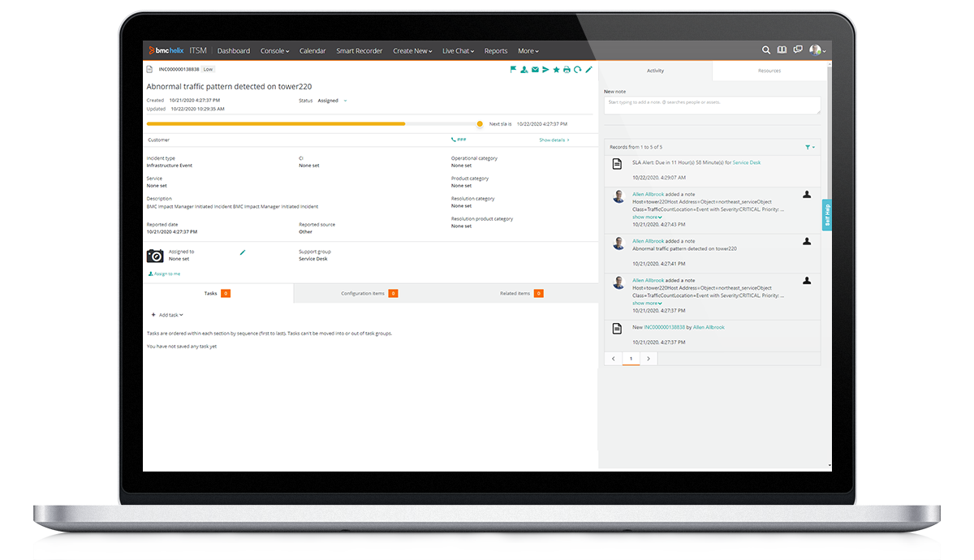Image resolution: width=974 pixels, height=560 pixels.
Task: Mark the incident as favorite with the star
Action: [556, 70]
